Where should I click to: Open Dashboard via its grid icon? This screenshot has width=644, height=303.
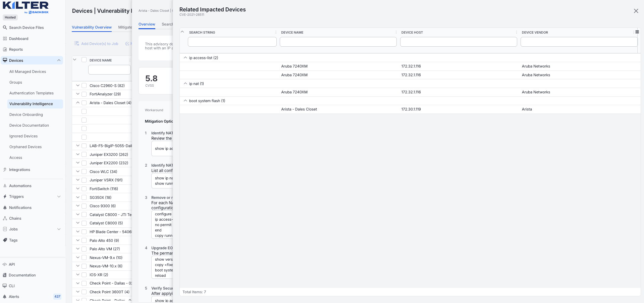[x=5, y=39]
